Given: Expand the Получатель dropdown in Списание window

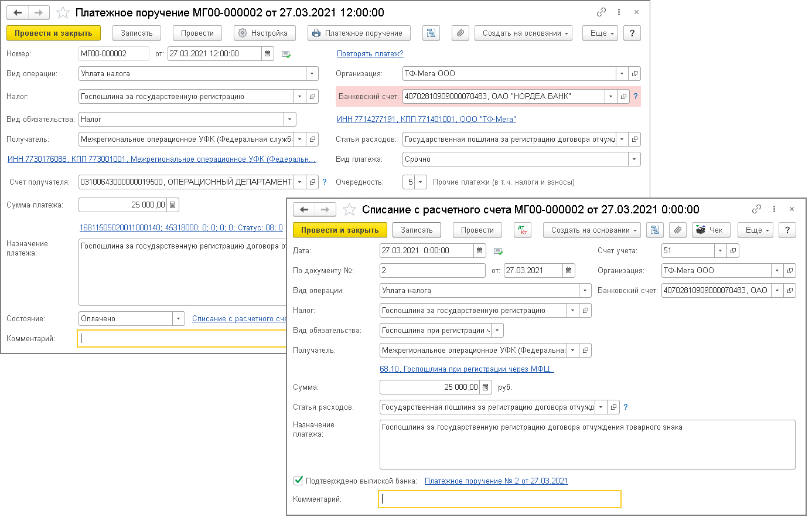Looking at the screenshot, I should coord(573,351).
